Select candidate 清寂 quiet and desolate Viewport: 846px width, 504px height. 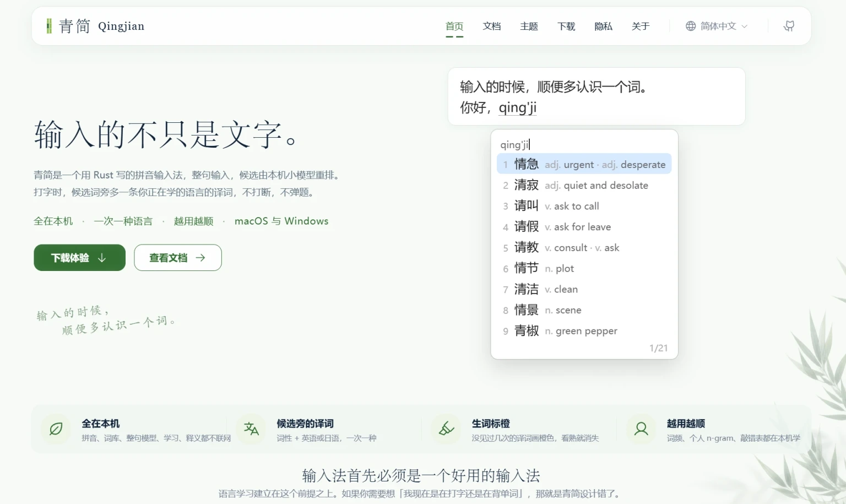[x=584, y=185]
